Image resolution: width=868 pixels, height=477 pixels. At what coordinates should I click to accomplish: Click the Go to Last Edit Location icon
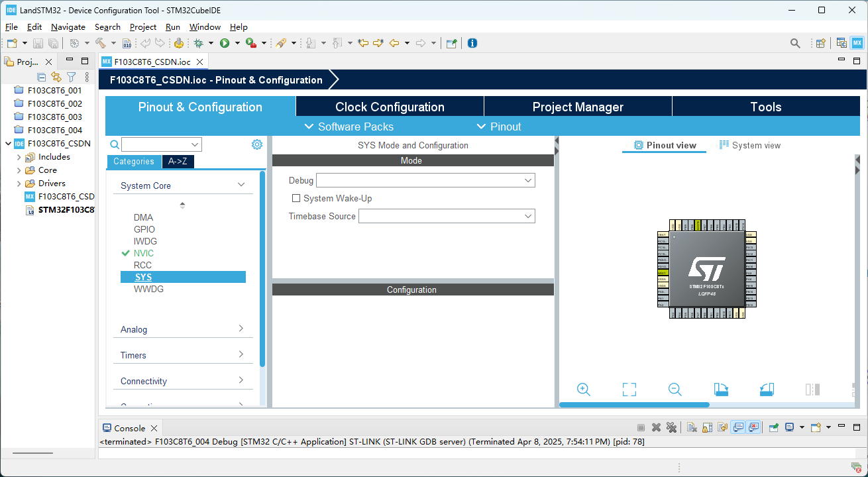(363, 43)
